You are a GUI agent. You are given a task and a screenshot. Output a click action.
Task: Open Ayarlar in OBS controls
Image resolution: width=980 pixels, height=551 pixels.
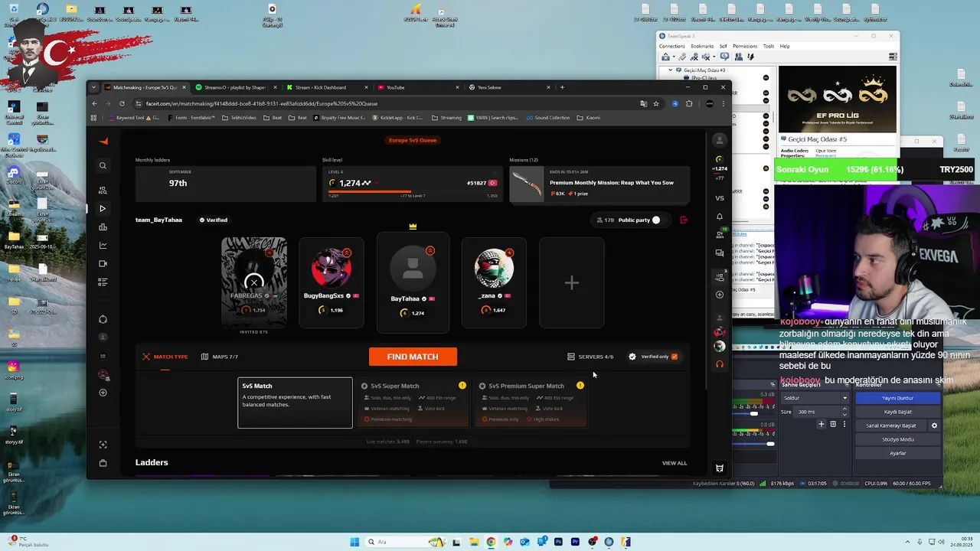[x=897, y=453]
